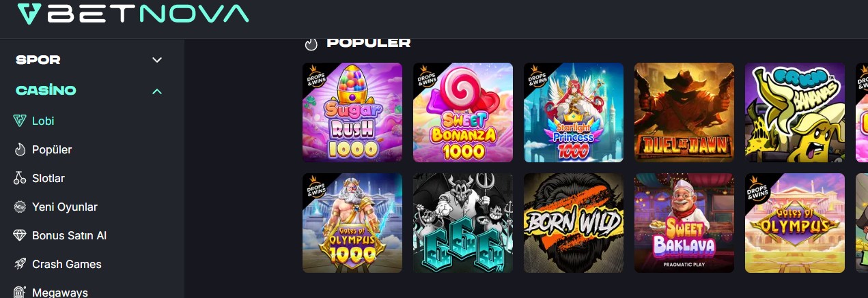
Task: Click the Bonus Satın Al diamond icon
Action: [20, 235]
